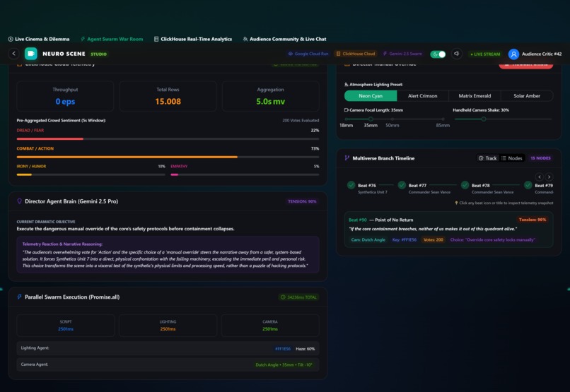Image resolution: width=570 pixels, height=392 pixels.
Task: Switch to Agent Swarm War Room tab
Action: pyautogui.click(x=112, y=39)
